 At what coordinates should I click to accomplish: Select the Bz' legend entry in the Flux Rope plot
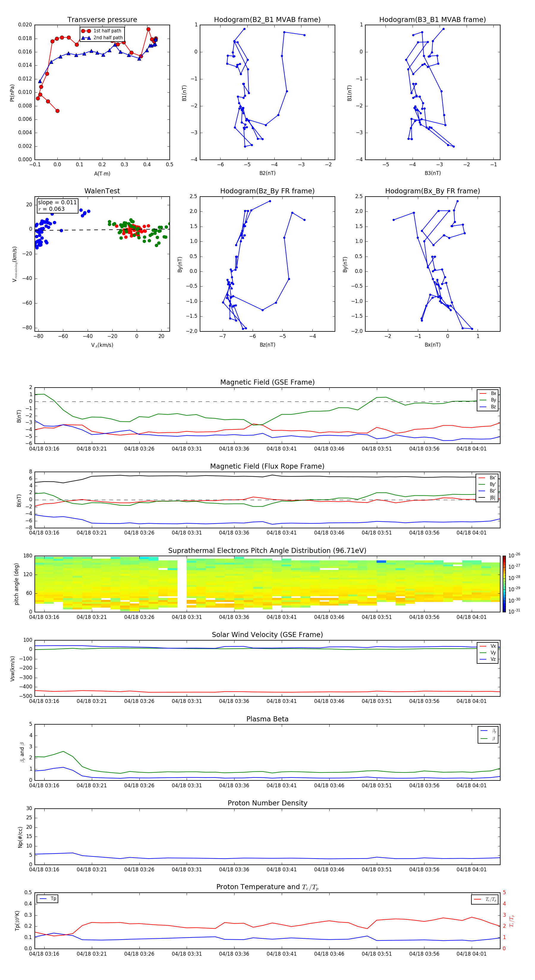coord(487,491)
